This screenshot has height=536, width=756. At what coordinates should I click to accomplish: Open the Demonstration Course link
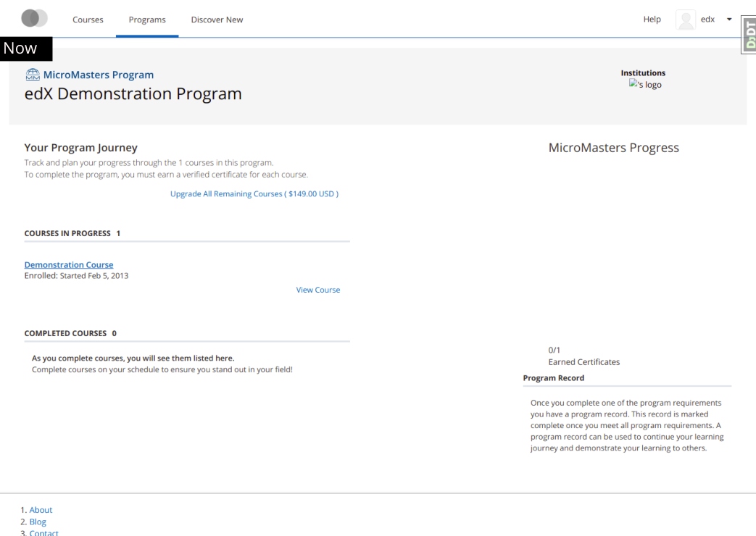tap(69, 264)
